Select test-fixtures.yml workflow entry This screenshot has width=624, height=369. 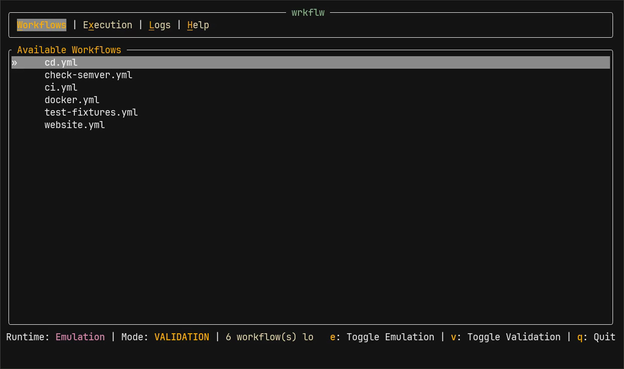click(x=91, y=112)
